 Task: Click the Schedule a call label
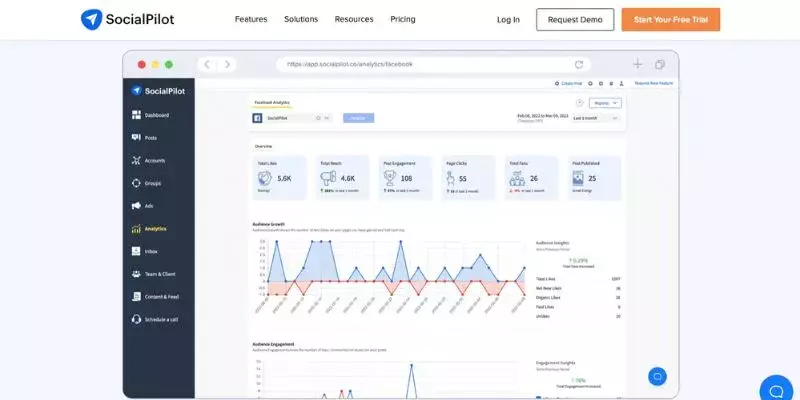coord(161,319)
